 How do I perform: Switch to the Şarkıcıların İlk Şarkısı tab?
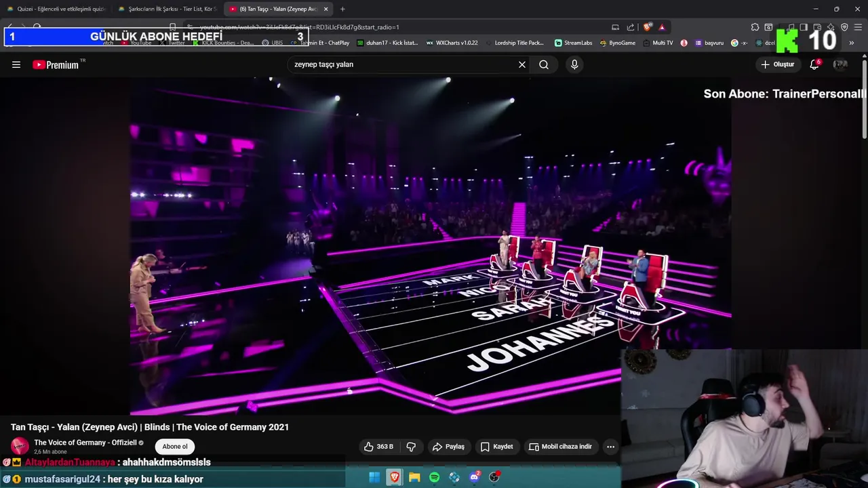point(166,9)
